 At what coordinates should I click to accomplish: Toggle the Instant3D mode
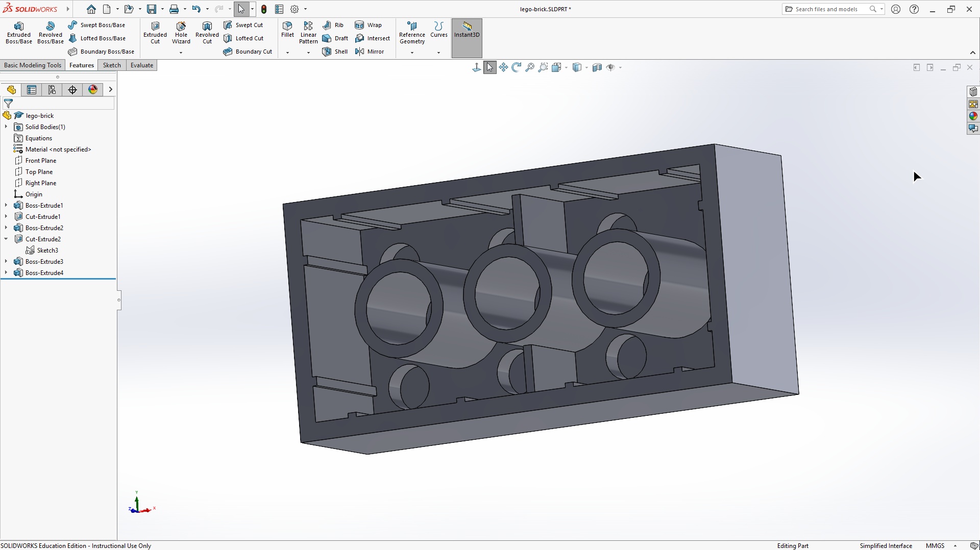(x=467, y=30)
